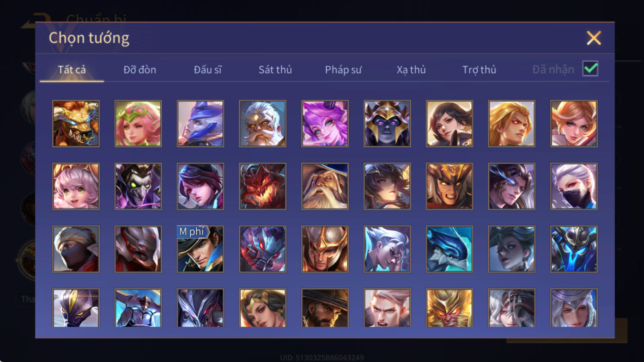The height and width of the screenshot is (362, 644).
Task: Select the hero with M phí label
Action: 200,249
